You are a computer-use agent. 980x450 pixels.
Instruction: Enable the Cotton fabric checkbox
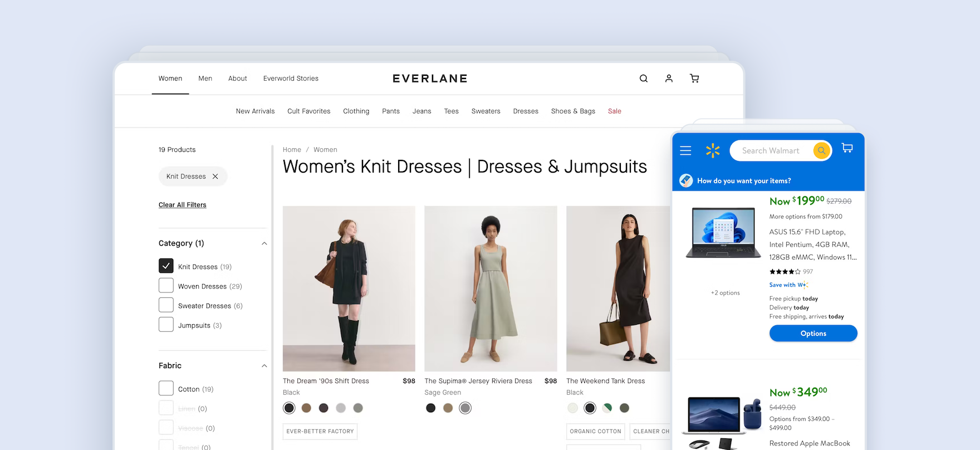(x=166, y=388)
